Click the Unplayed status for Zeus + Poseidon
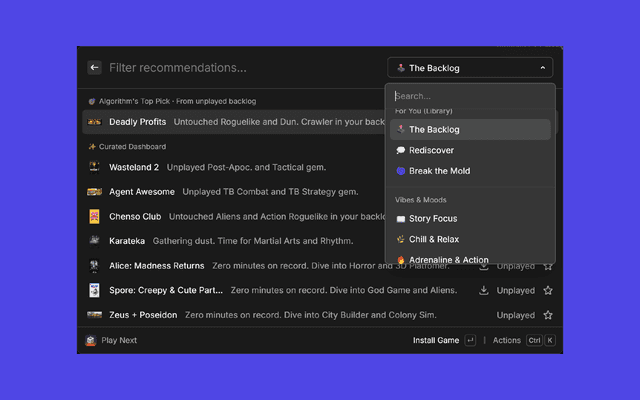Image resolution: width=640 pixels, height=400 pixels. click(516, 315)
